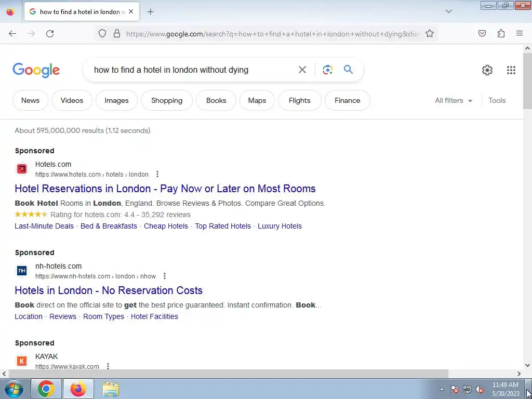Search by image with Lens icon
Viewport: 532px width, 399px height.
[327, 70]
